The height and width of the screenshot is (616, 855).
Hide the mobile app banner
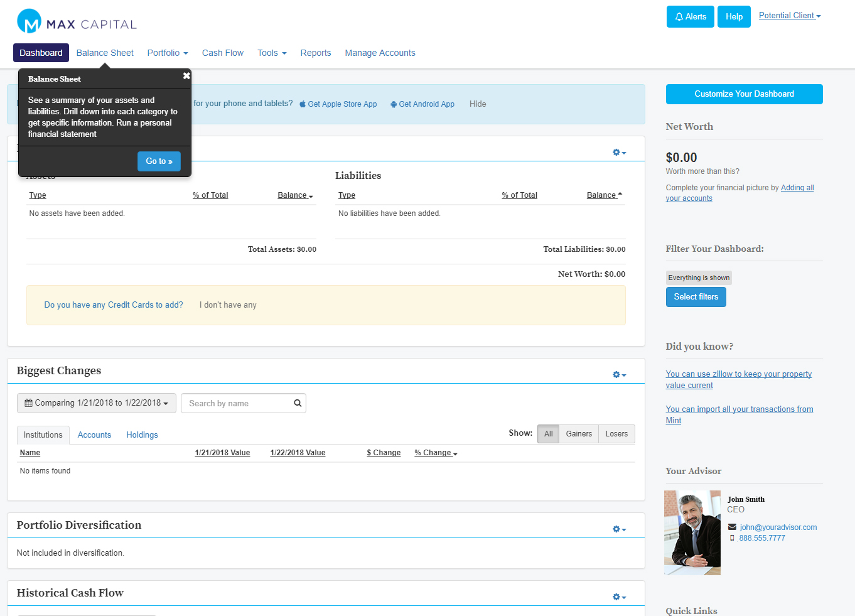pos(478,104)
